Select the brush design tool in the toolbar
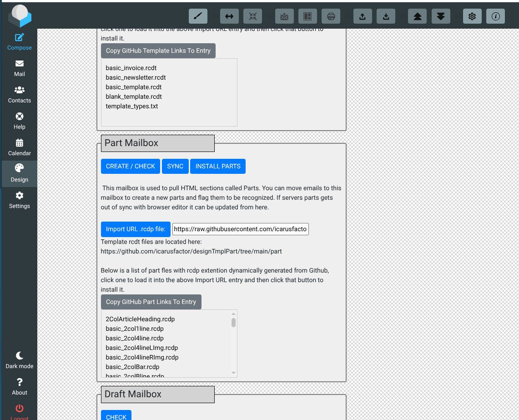The width and height of the screenshot is (519, 420). 198,16
